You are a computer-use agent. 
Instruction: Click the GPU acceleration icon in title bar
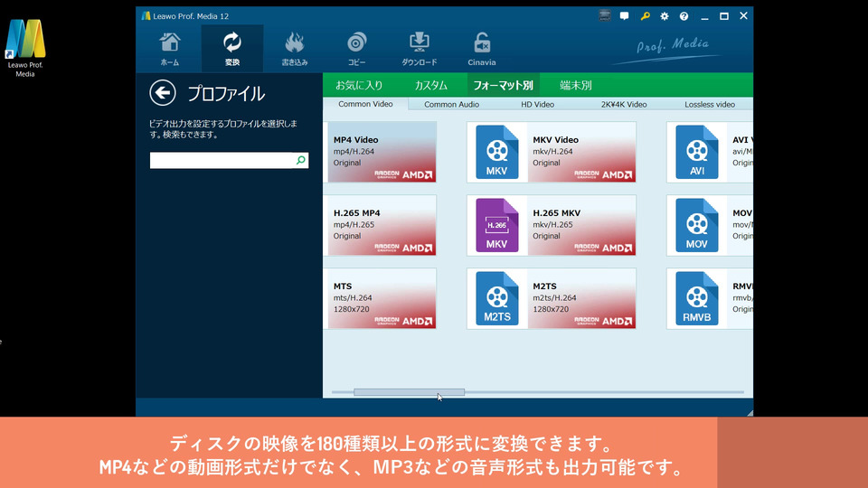[605, 15]
